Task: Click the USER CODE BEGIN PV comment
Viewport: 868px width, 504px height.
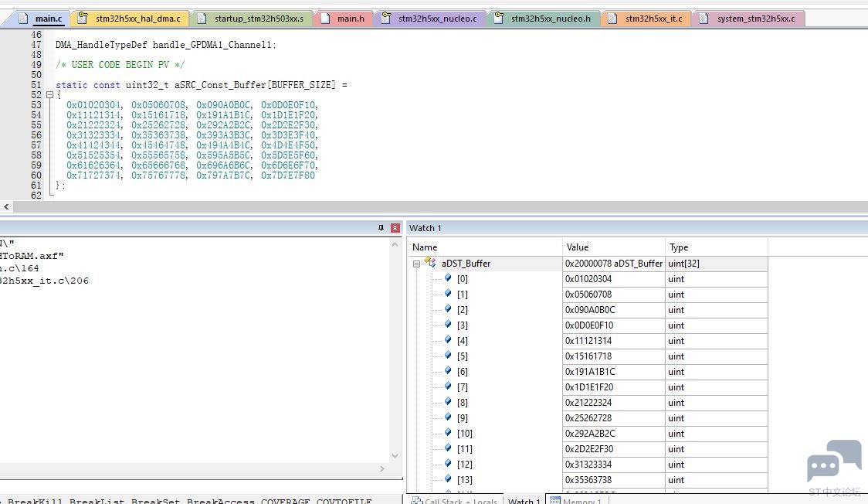Action: (x=120, y=65)
